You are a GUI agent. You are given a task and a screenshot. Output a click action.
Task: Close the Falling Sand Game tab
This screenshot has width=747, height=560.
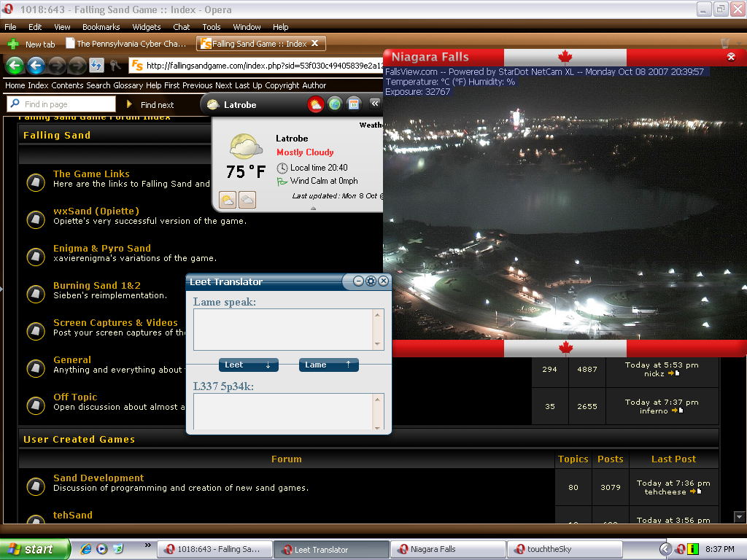(x=314, y=43)
